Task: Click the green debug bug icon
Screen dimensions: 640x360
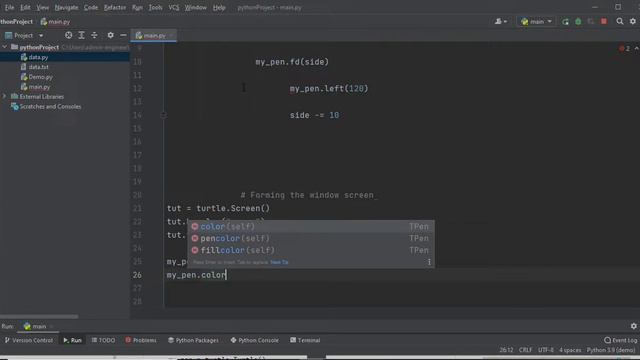Action: click(x=578, y=21)
